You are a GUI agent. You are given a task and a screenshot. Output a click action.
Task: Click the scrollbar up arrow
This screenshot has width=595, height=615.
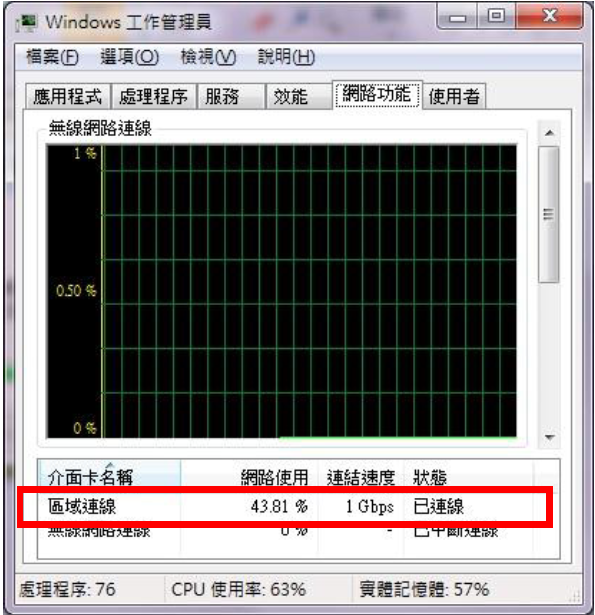pyautogui.click(x=549, y=133)
